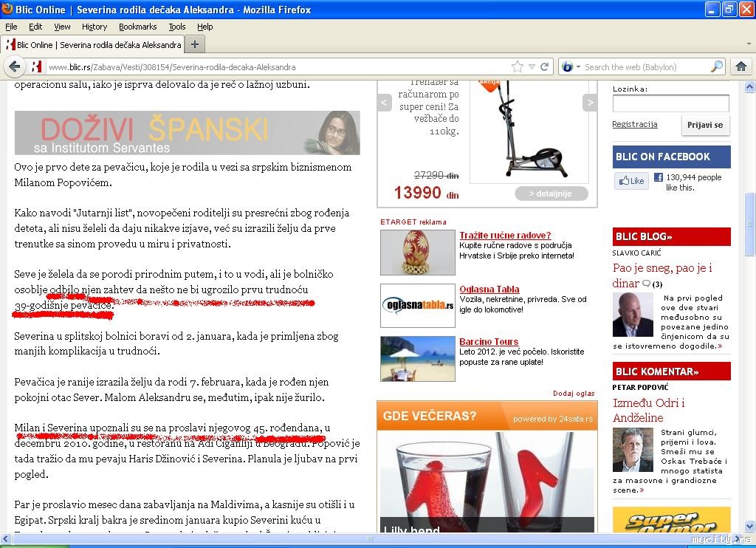The height and width of the screenshot is (548, 756).
Task: Click the ETARGET reklama label
Action: 413,222
